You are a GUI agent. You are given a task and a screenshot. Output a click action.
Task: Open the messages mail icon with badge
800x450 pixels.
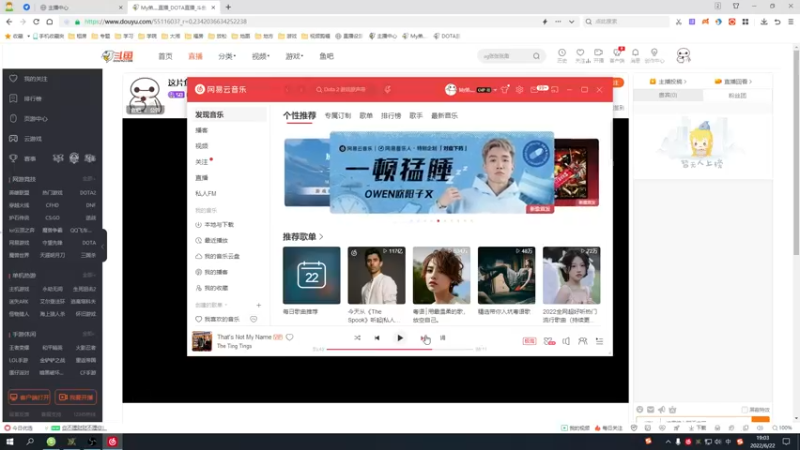point(538,89)
